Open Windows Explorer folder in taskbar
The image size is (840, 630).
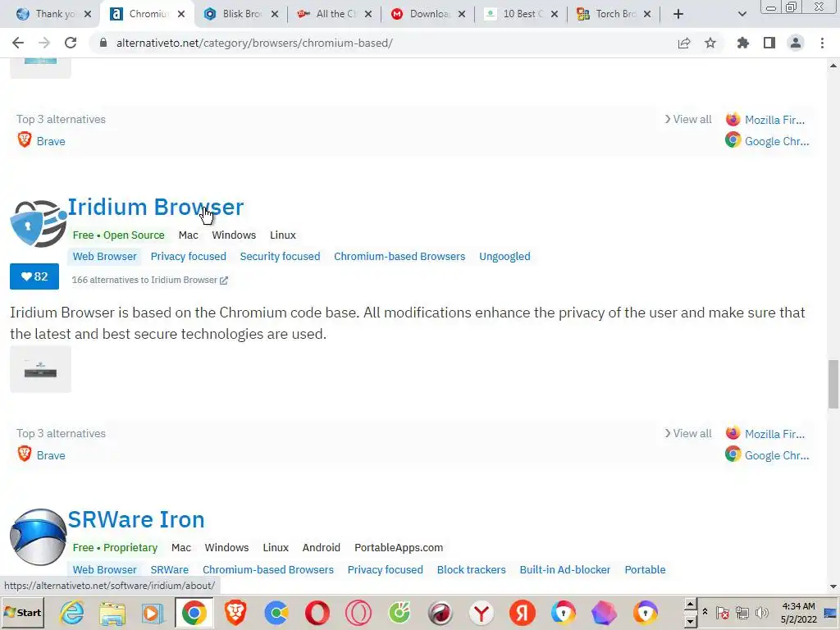112,613
